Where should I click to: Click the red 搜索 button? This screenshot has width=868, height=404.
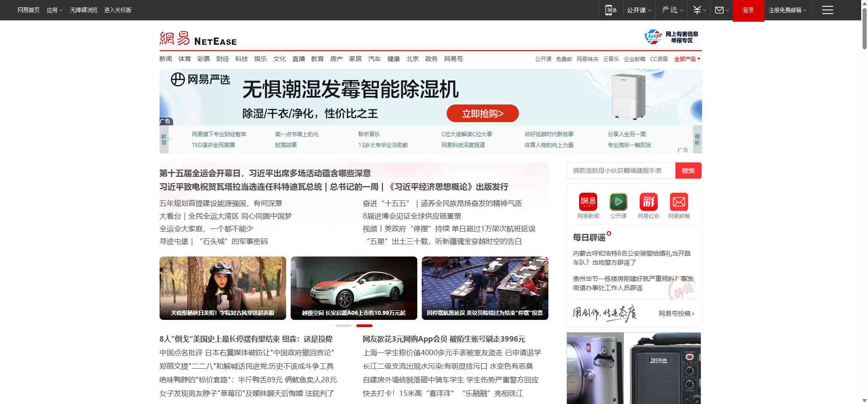click(688, 171)
